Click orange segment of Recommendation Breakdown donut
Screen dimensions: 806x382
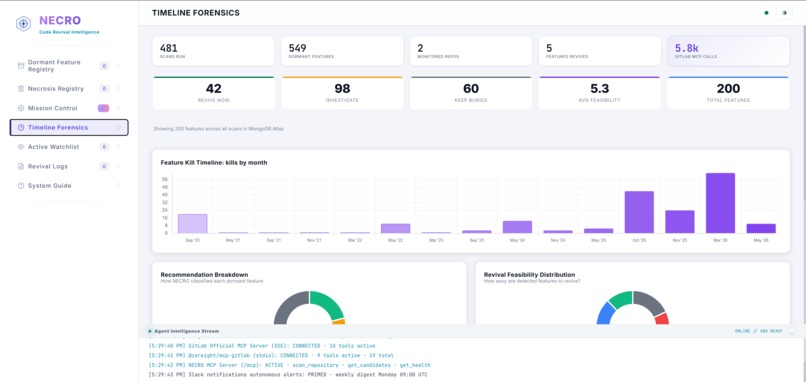(x=339, y=322)
